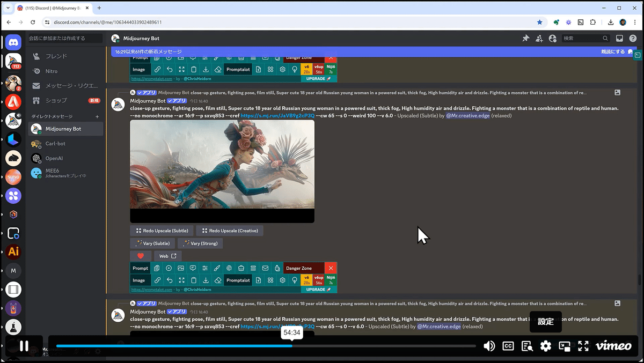Focus the 会話に参加または作成する search box
Screen dimensions: 644x363
click(64, 39)
